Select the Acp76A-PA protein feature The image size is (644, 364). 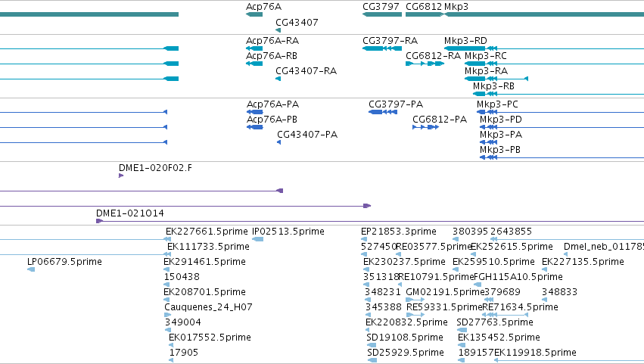point(254,112)
